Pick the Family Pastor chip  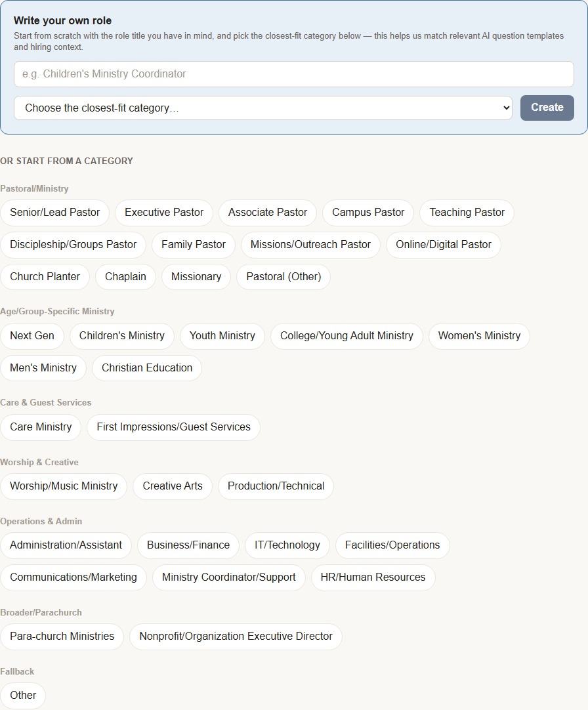click(x=194, y=245)
